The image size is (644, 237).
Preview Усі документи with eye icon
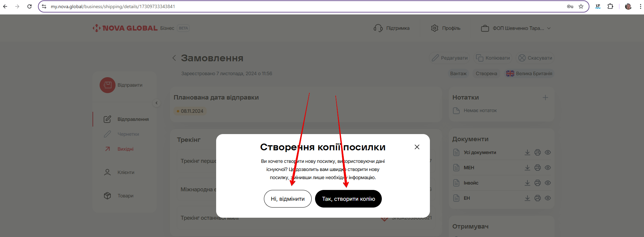click(548, 152)
